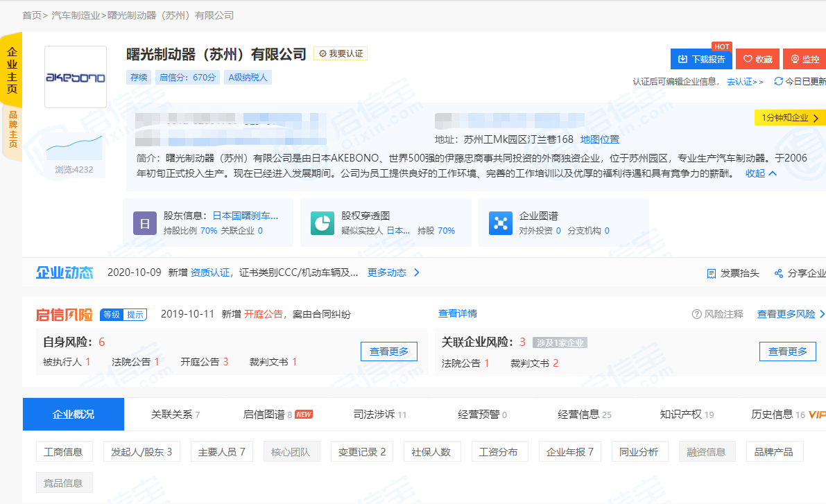Click the 首页 breadcrumb link
Viewport: 826px width, 504px height.
[32, 15]
